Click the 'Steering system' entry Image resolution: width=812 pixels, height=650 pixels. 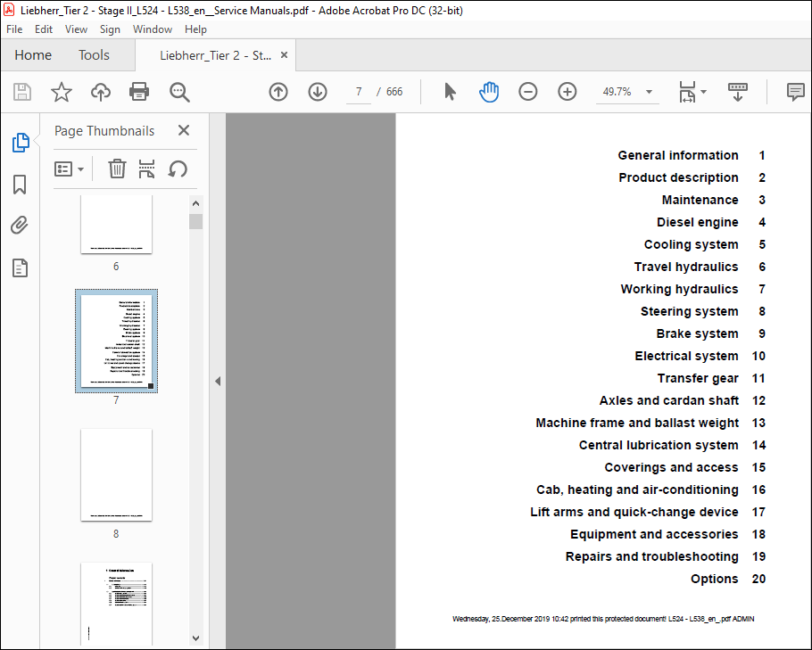tap(689, 311)
